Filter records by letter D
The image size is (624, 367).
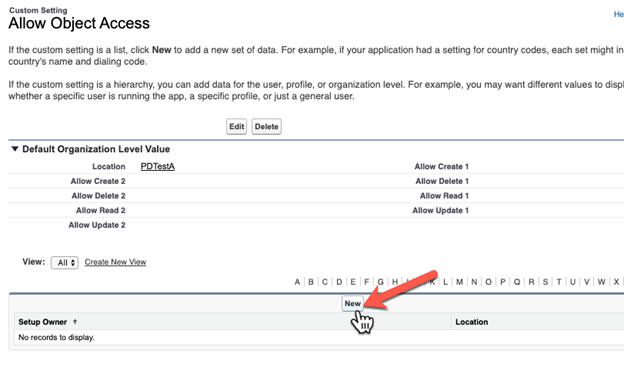tap(339, 282)
